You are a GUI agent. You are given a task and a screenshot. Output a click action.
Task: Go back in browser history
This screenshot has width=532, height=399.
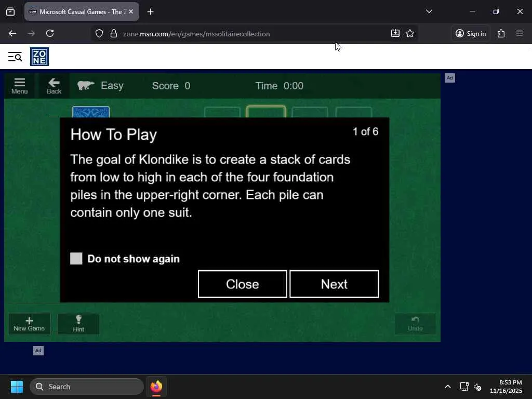(x=12, y=33)
